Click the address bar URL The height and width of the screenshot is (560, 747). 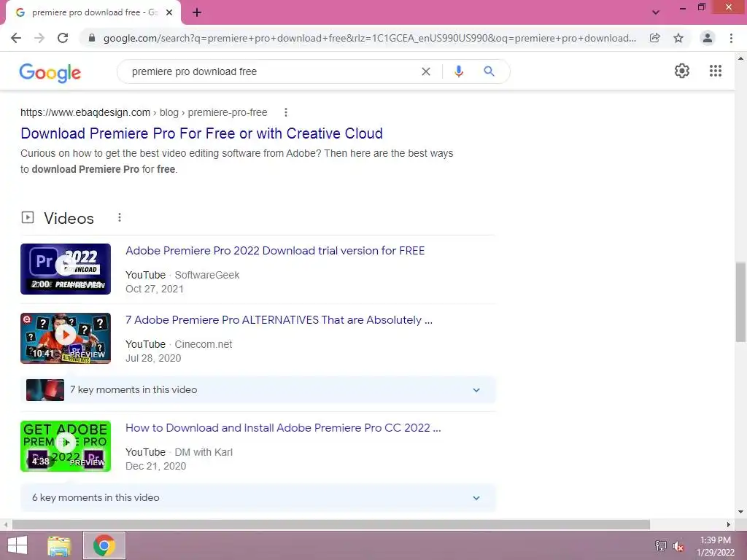tap(369, 38)
